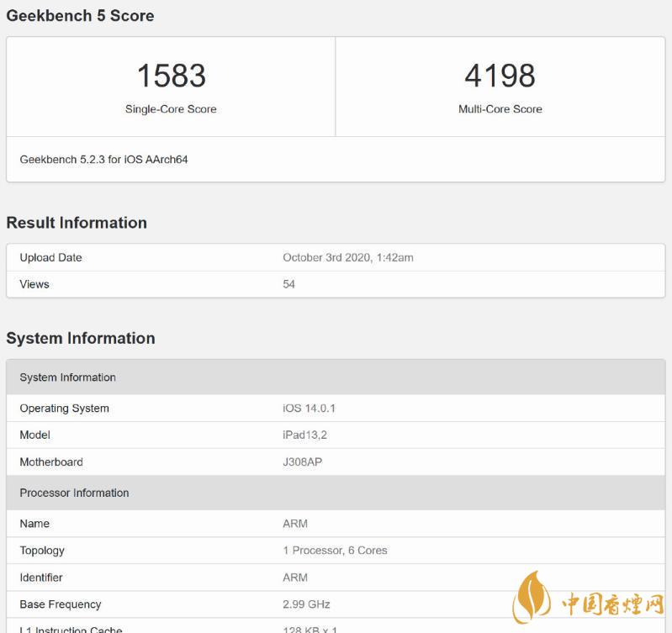
Task: Click the Result Information heading
Action: 77,223
